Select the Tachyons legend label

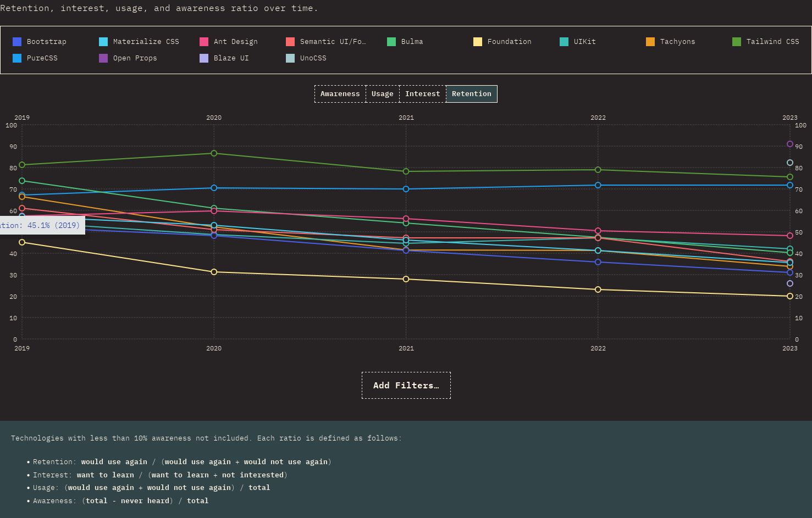678,42
